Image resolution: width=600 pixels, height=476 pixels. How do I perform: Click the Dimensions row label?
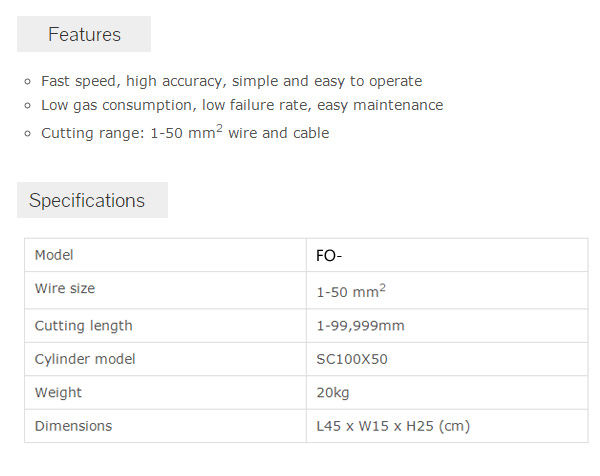point(73,426)
